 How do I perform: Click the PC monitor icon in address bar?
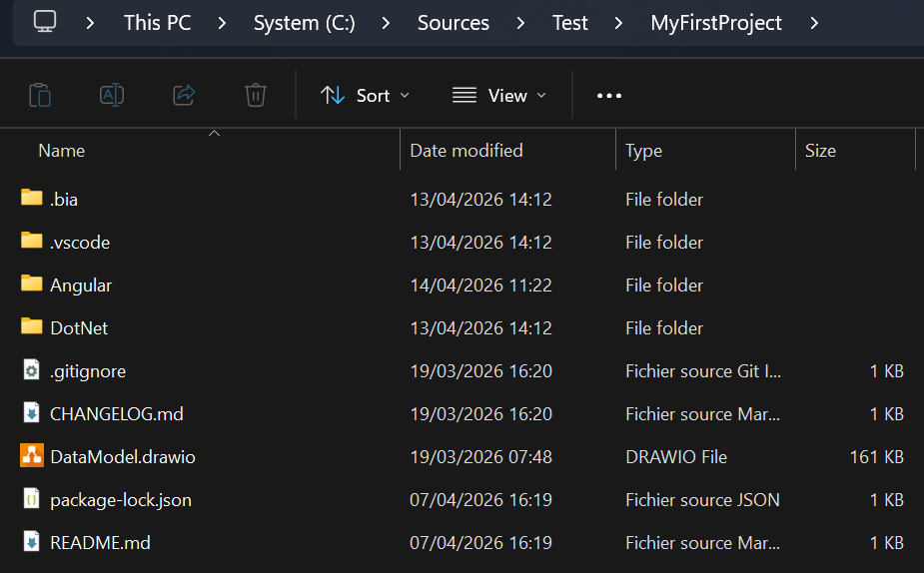pos(45,22)
